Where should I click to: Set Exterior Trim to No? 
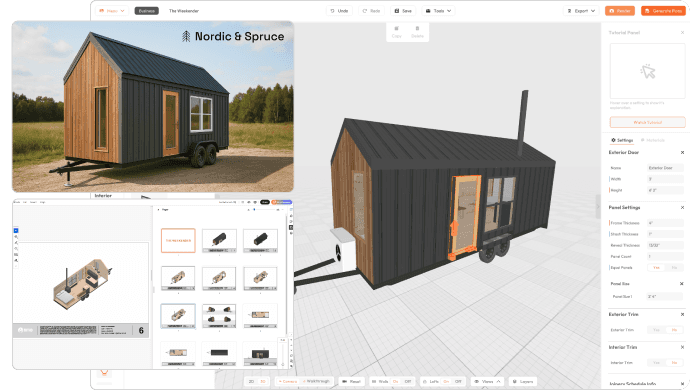[674, 330]
